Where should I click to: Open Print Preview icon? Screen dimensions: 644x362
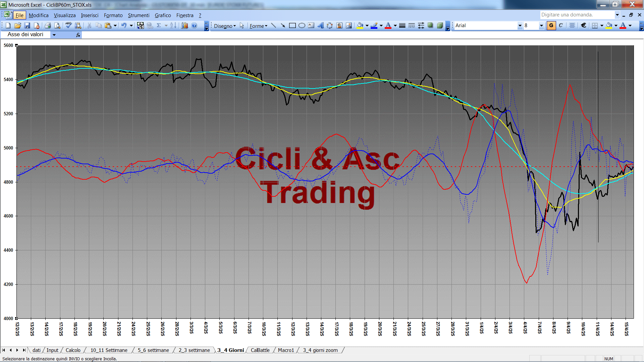click(57, 25)
